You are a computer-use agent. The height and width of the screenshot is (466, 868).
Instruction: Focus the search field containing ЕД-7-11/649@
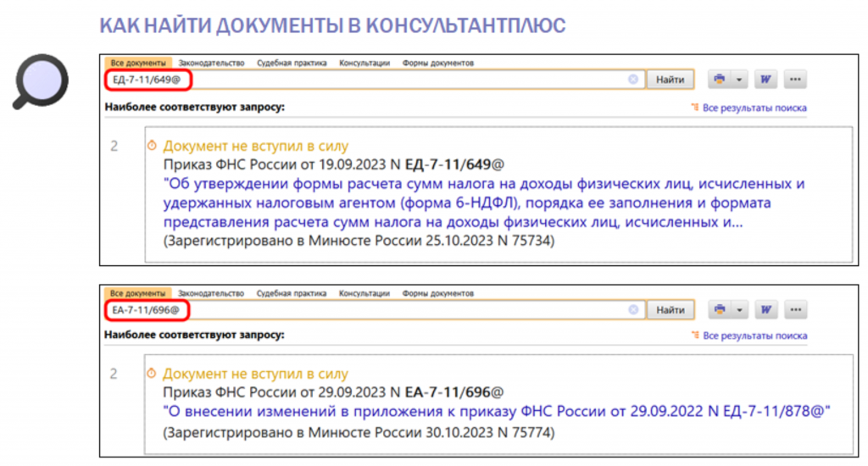(x=375, y=79)
